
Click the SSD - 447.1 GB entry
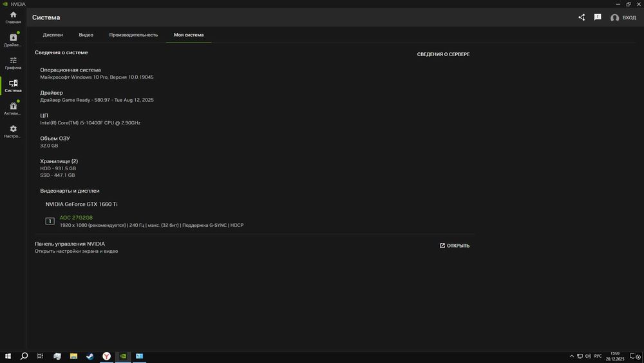coord(57,175)
